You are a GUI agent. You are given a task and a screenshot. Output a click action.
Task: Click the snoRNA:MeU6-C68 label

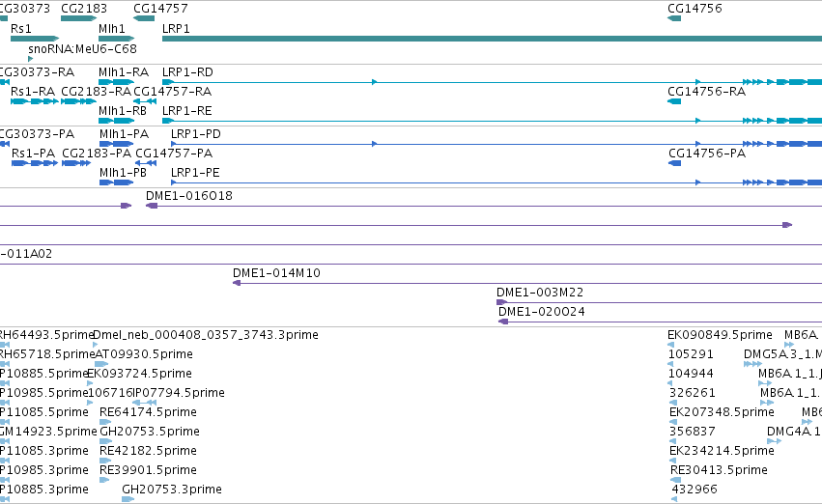[82, 48]
